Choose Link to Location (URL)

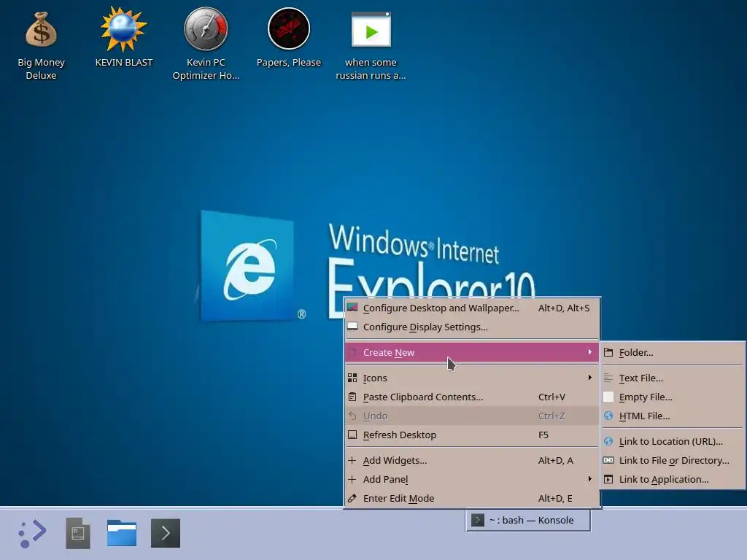(x=672, y=441)
